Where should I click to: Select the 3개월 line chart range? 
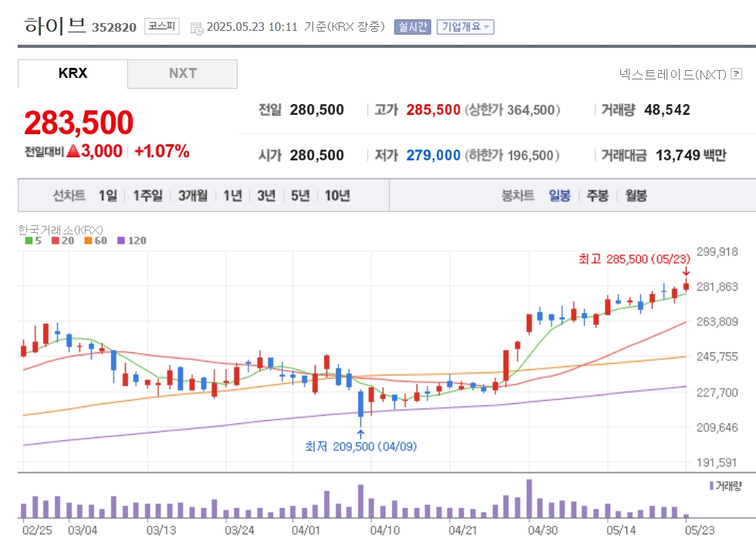193,195
